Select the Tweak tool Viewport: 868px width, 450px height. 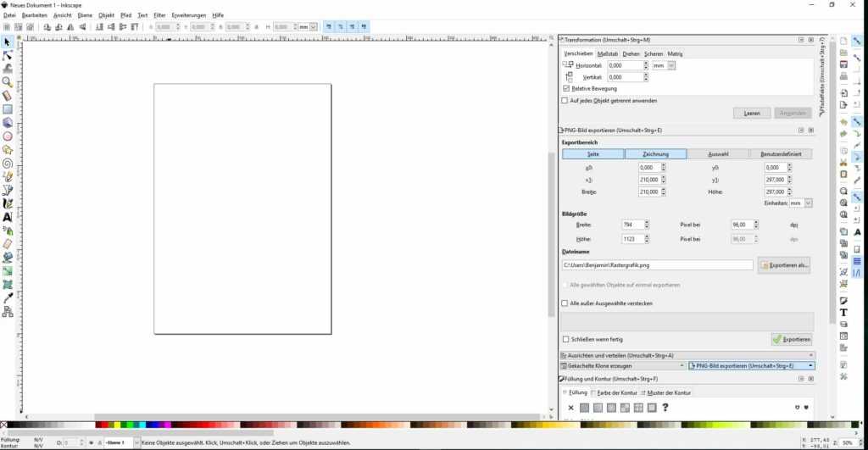7,69
